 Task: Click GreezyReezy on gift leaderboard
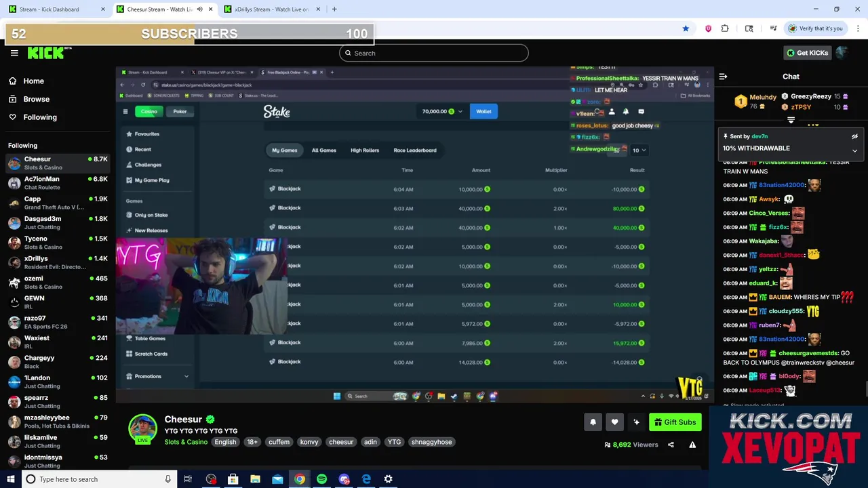click(x=811, y=96)
